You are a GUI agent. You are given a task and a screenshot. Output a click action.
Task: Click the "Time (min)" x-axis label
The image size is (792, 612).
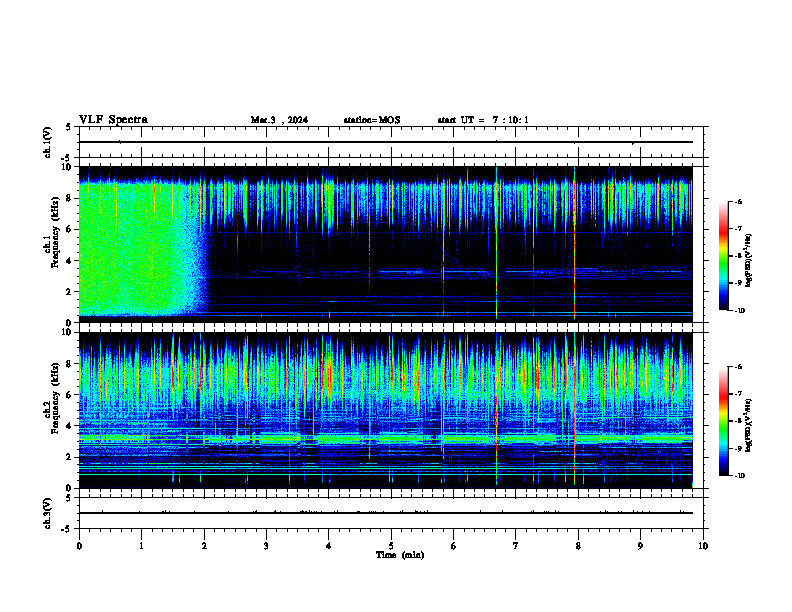tap(400, 555)
